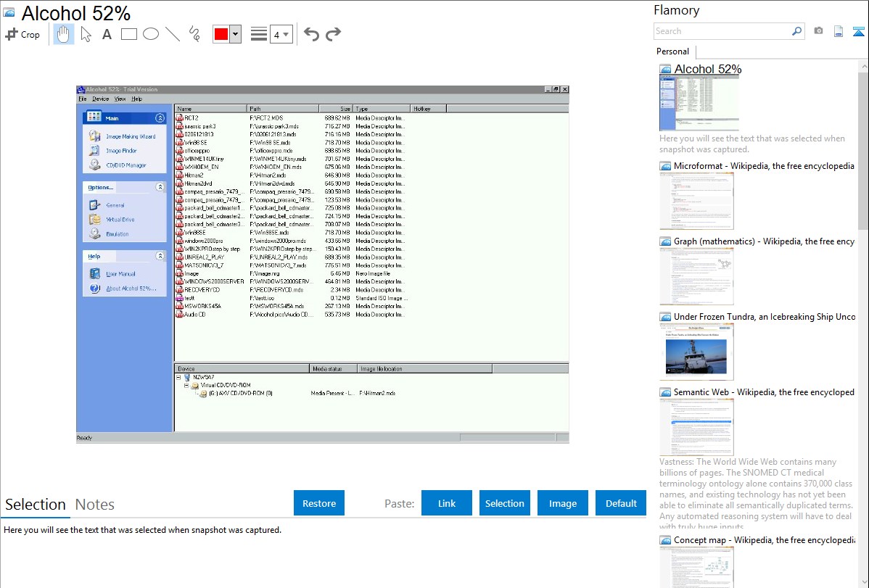
Task: Click the About Alcohol 52% icon
Action: pos(95,288)
